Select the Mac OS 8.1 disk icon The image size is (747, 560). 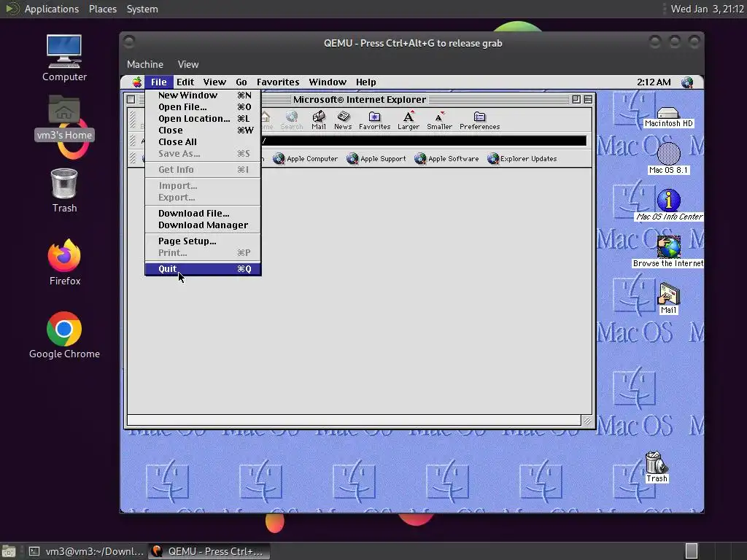click(668, 158)
